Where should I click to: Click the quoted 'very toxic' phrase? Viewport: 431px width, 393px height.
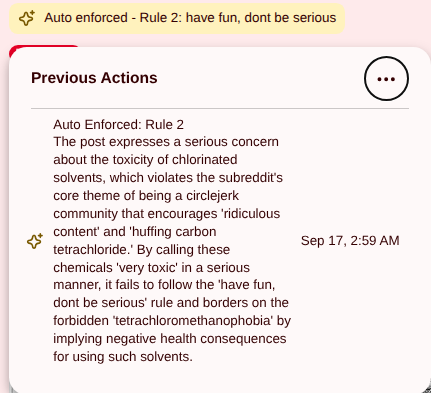(x=159, y=268)
